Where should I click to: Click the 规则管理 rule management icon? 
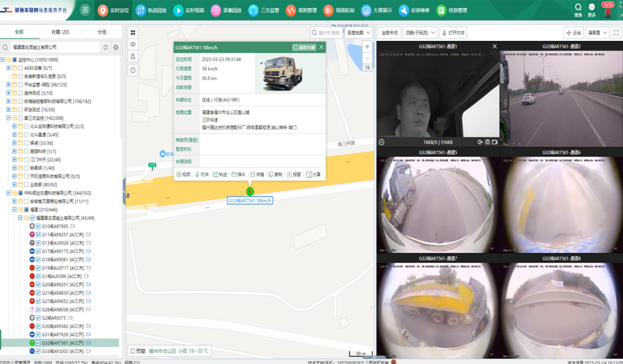pyautogui.click(x=291, y=11)
